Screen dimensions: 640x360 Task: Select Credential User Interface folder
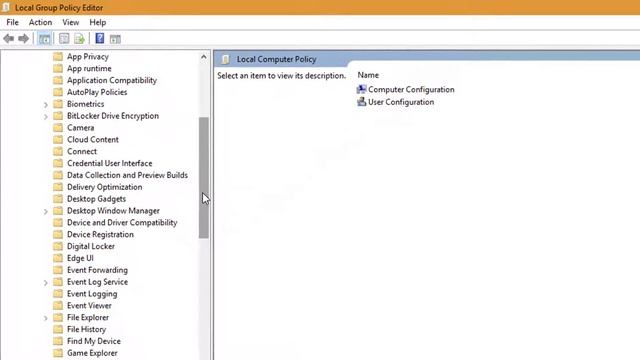[x=110, y=163]
